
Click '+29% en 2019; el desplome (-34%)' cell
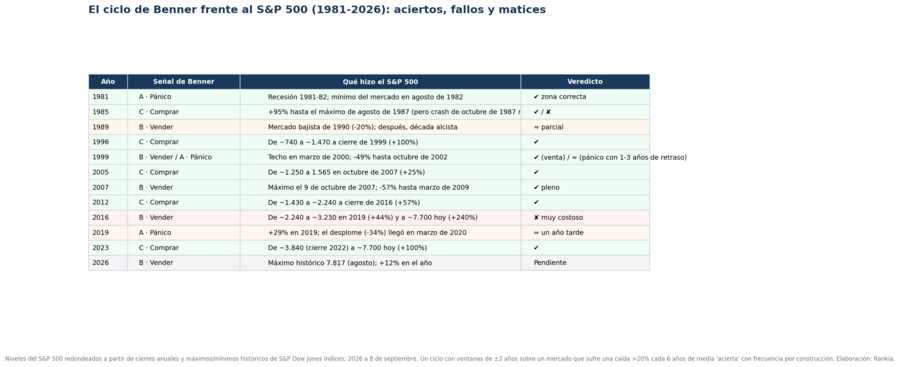[380, 233]
